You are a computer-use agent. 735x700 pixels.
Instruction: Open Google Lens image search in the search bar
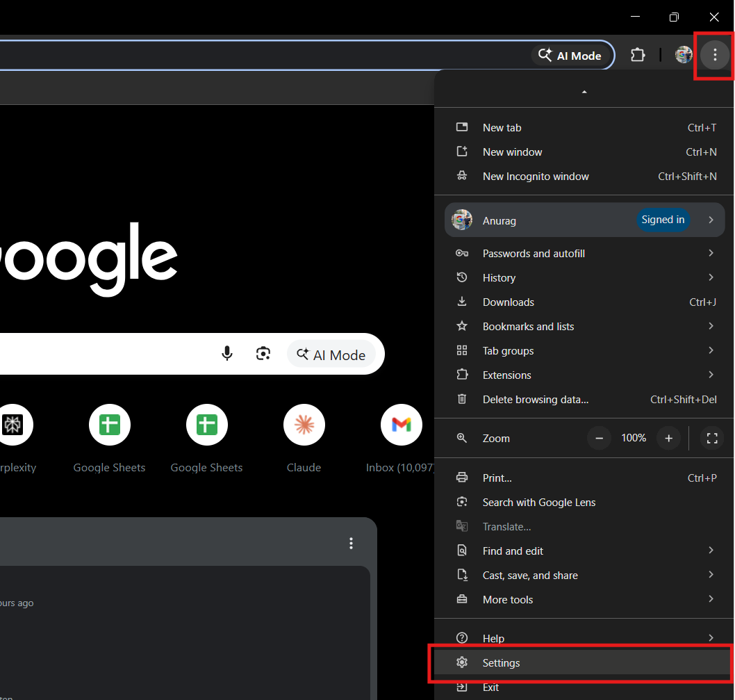[x=263, y=354]
